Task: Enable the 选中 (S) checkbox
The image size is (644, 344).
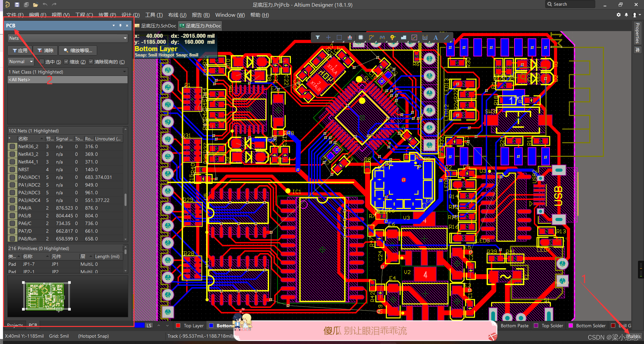Action: tap(42, 62)
